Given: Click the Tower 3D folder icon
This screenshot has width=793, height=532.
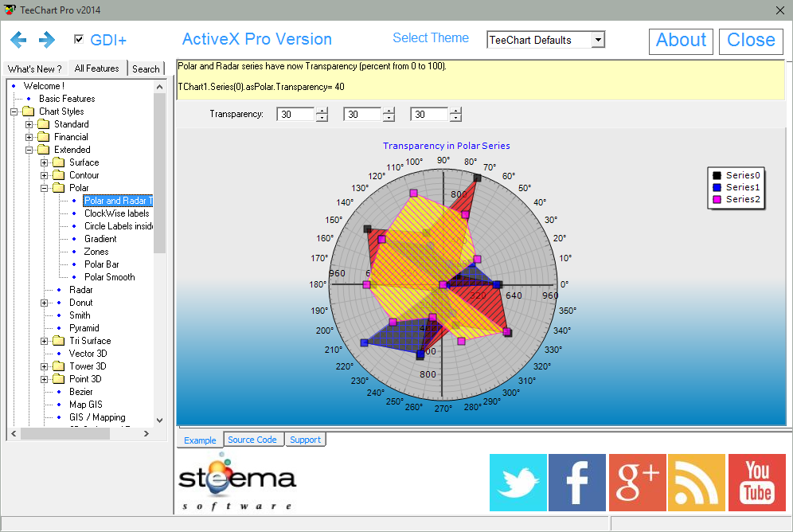Looking at the screenshot, I should coord(59,366).
